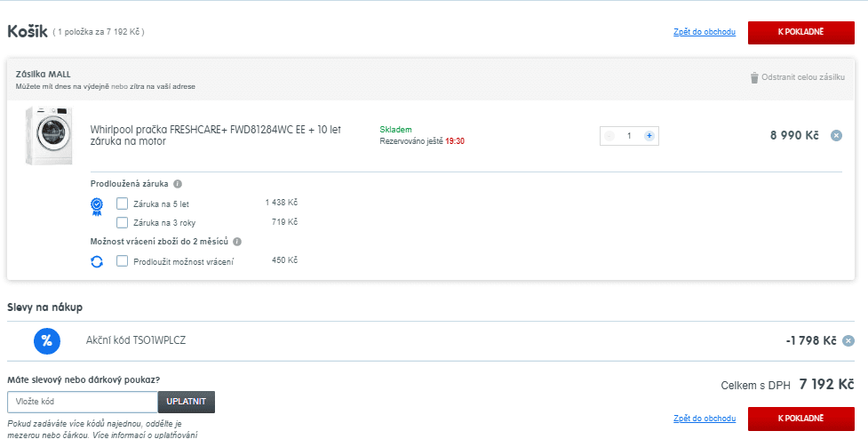868x439 pixels.
Task: Click the discount amount '-1 798 Kč'
Action: click(x=811, y=341)
